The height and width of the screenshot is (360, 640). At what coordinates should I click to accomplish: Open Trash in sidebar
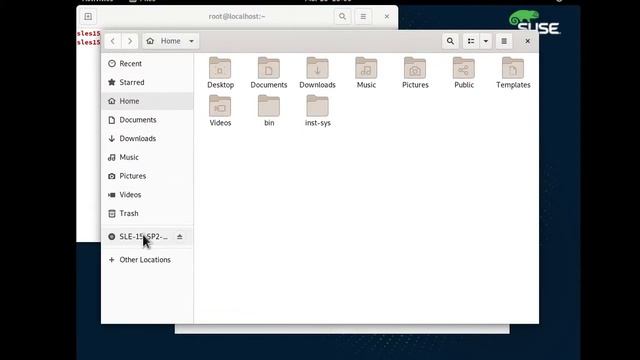(147, 214)
